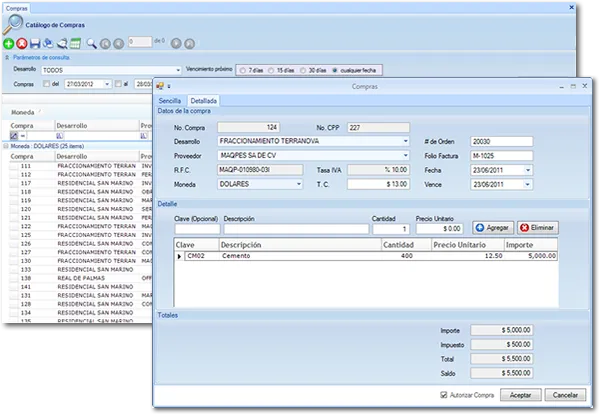Viewport: 599px width, 414px height.
Task: Click the green add new purchase icon
Action: [8, 44]
